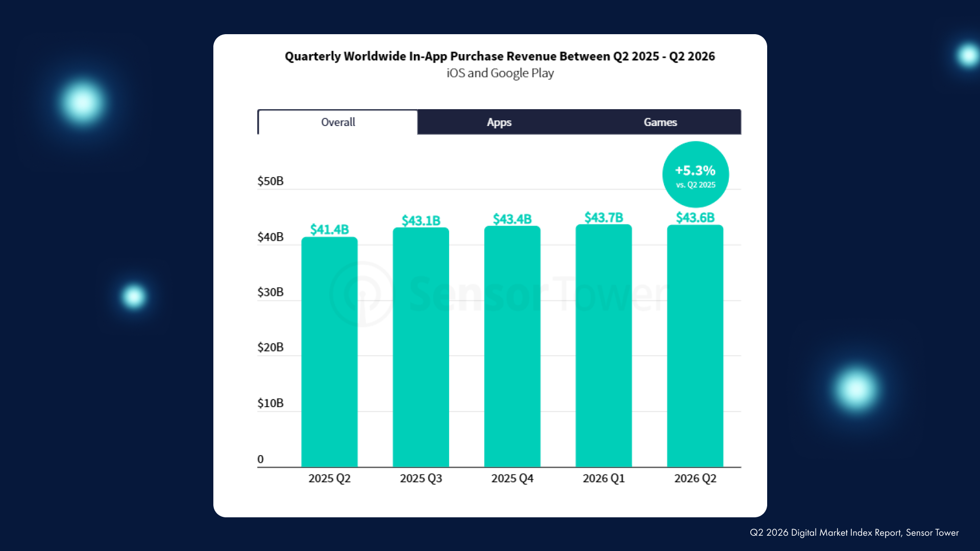The height and width of the screenshot is (551, 980).
Task: Click the iOS and Google Play subtitle
Action: coord(500,73)
